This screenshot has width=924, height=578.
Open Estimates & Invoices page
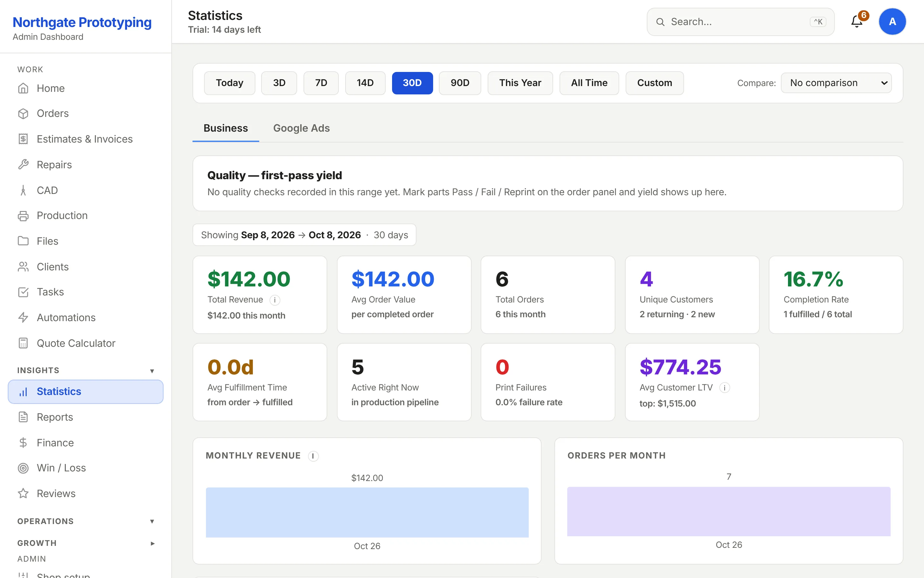pyautogui.click(x=86, y=139)
